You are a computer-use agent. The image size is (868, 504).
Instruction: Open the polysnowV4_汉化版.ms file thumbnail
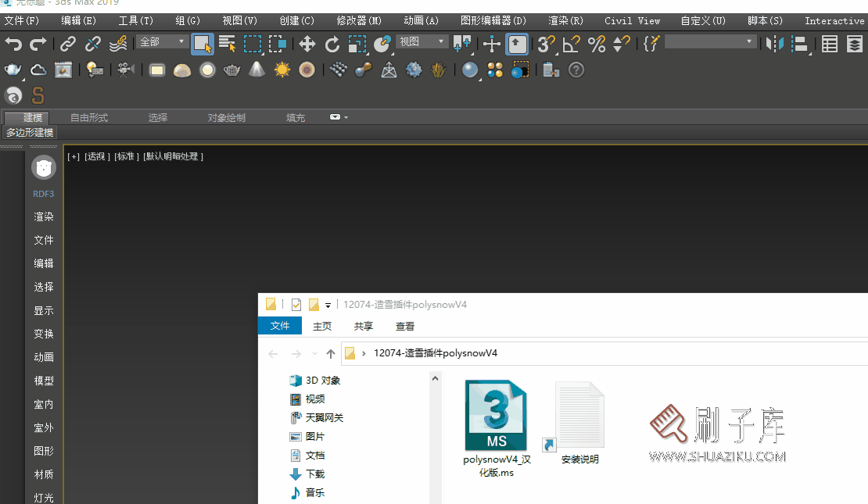pos(496,414)
